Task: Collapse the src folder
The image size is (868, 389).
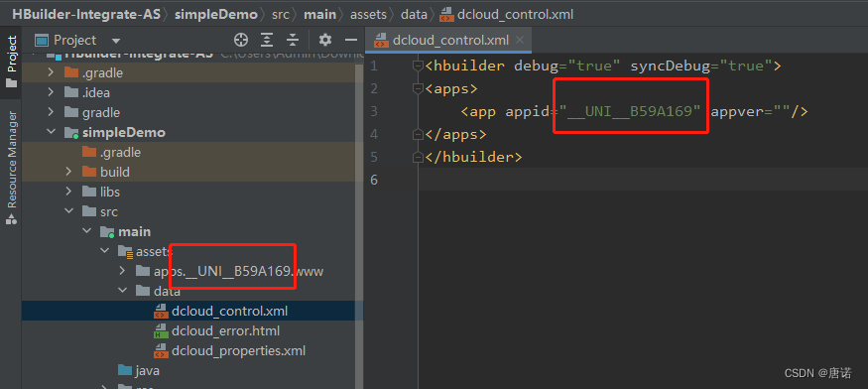Action: [68, 211]
